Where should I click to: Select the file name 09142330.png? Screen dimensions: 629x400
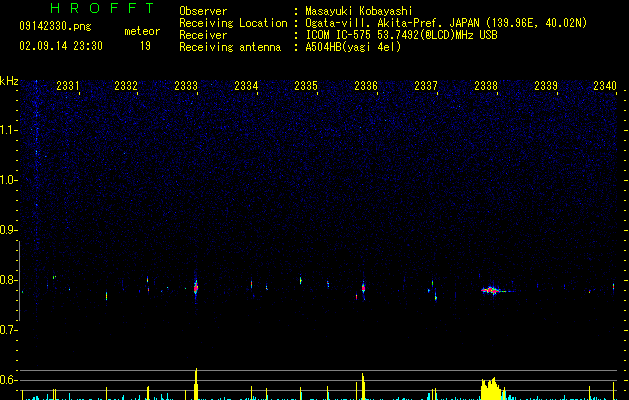tap(55, 26)
